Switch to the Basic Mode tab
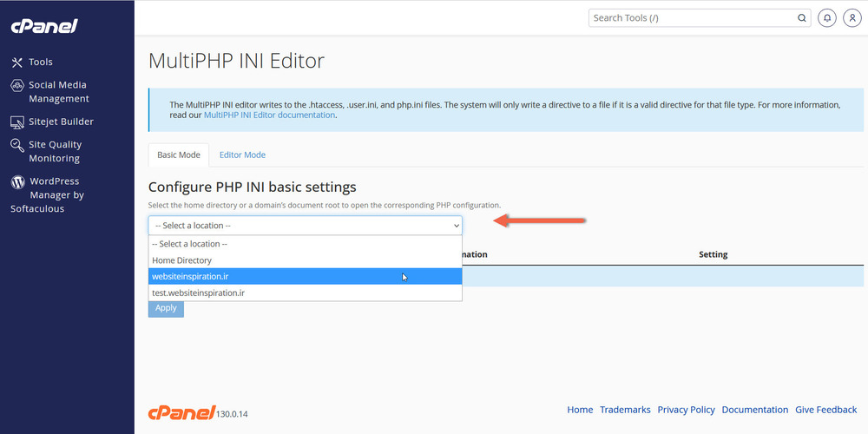The width and height of the screenshot is (868, 434). click(178, 155)
